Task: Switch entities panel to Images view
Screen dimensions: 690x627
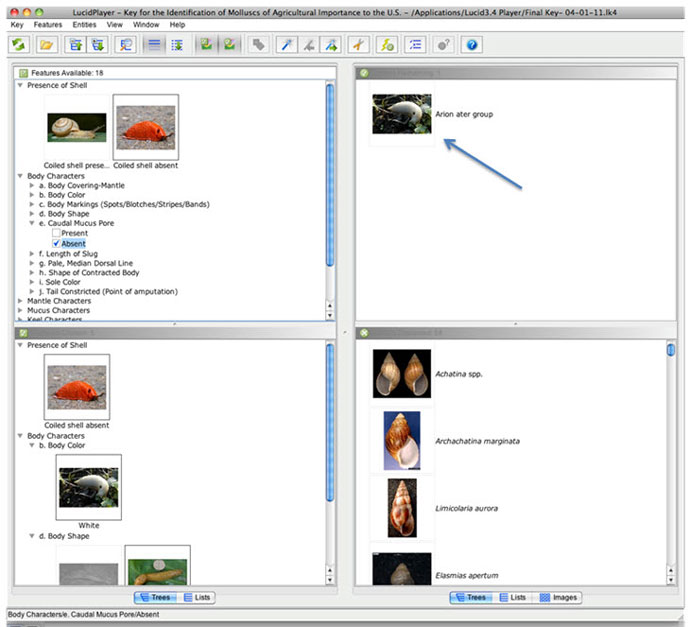Action: point(558,597)
